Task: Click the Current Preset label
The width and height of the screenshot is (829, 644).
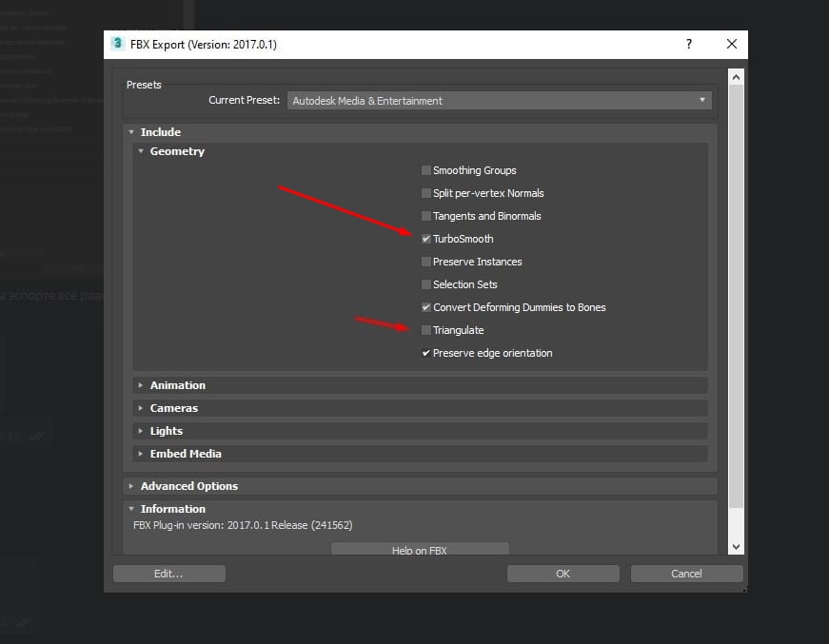Action: tap(245, 100)
